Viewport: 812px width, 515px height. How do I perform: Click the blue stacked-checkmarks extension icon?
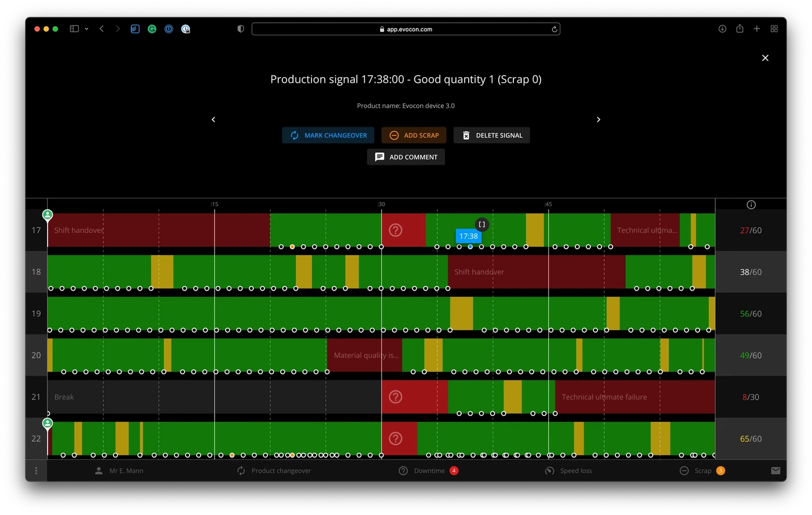(135, 29)
